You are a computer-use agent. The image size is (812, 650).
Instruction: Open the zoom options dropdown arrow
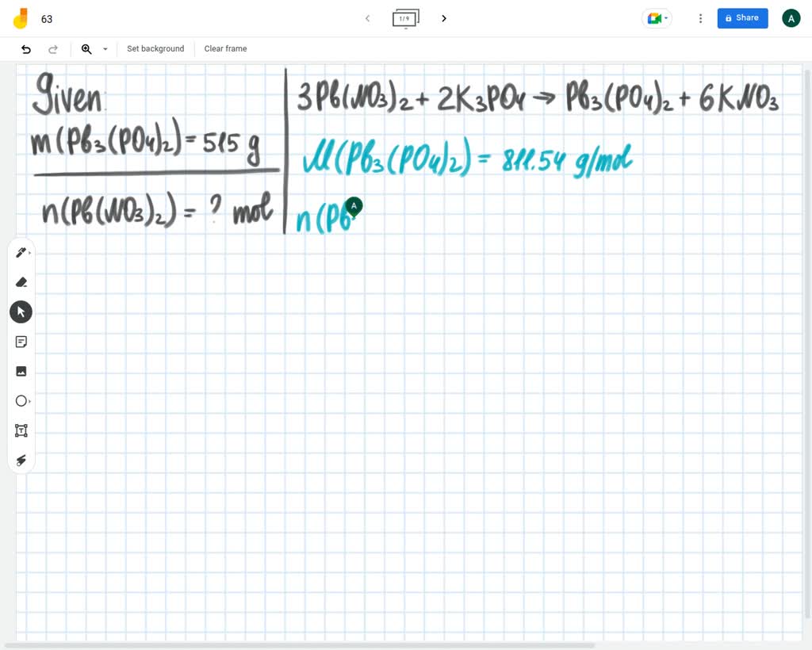pyautogui.click(x=105, y=48)
